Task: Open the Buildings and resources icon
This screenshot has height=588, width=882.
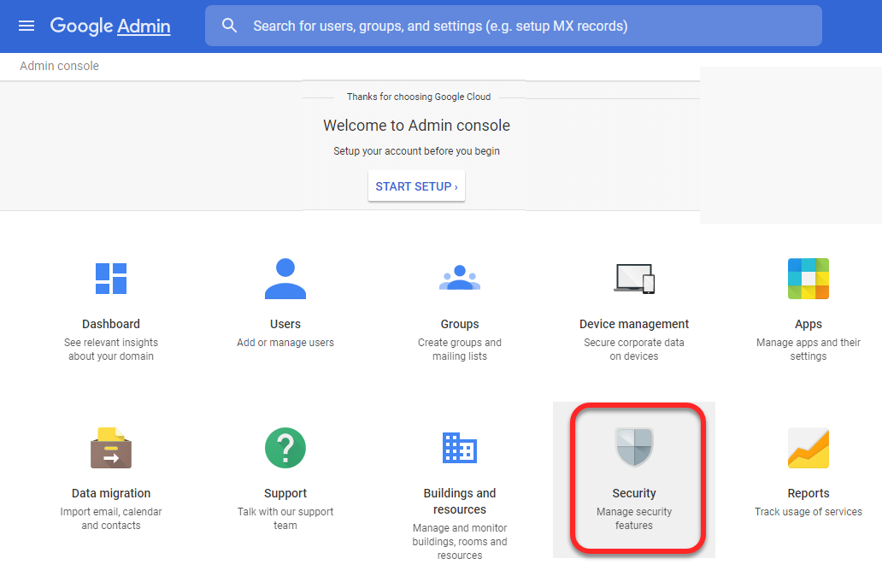Action: [x=460, y=448]
